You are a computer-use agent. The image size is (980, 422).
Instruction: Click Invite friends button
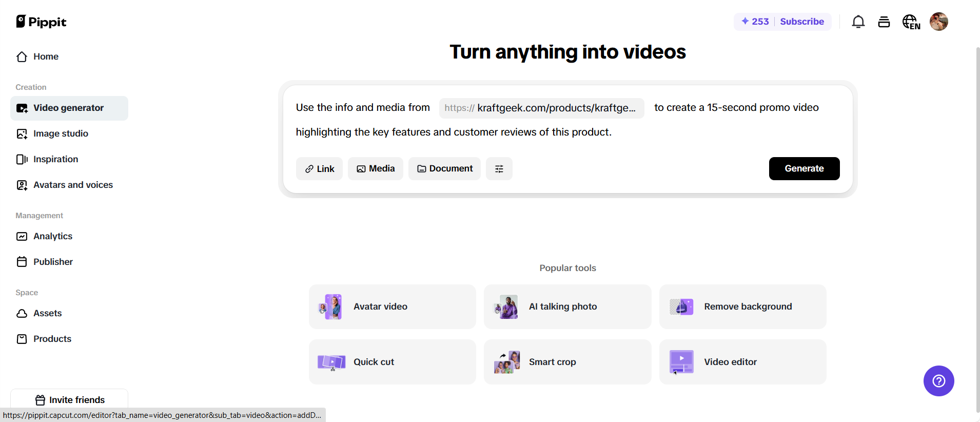click(69, 399)
